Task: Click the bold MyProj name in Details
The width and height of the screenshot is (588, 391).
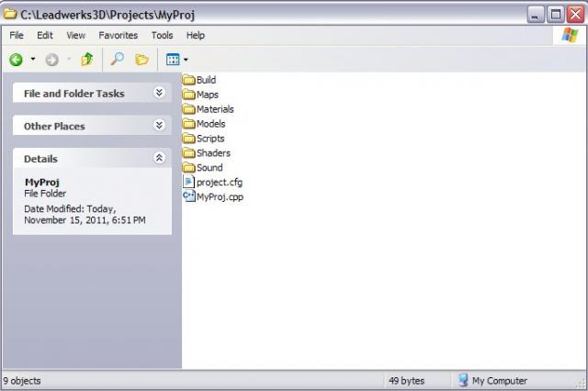Action: [x=42, y=183]
